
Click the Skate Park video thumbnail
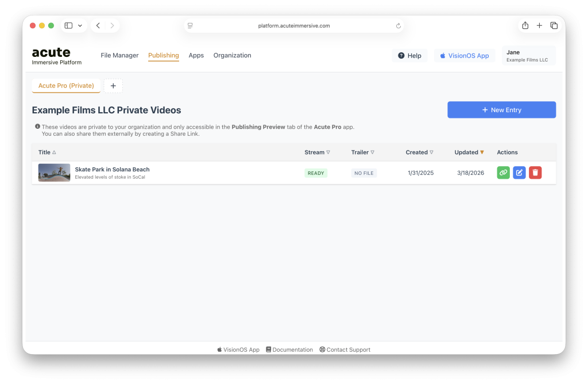coord(54,172)
